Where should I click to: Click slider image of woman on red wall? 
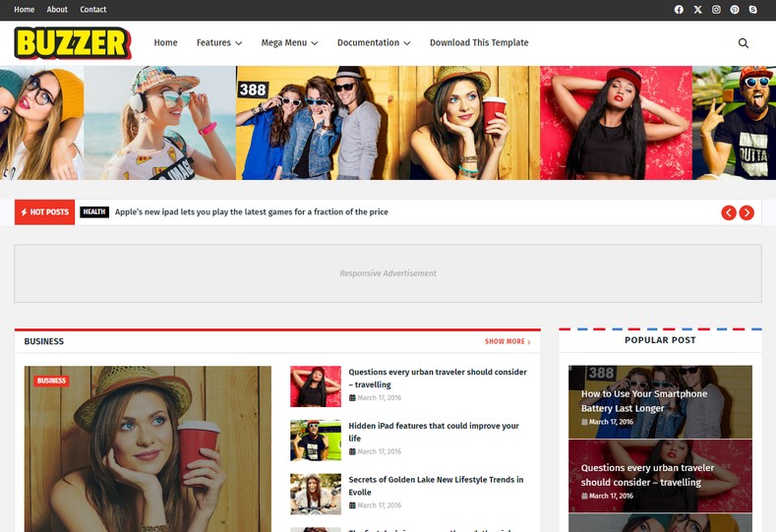616,123
